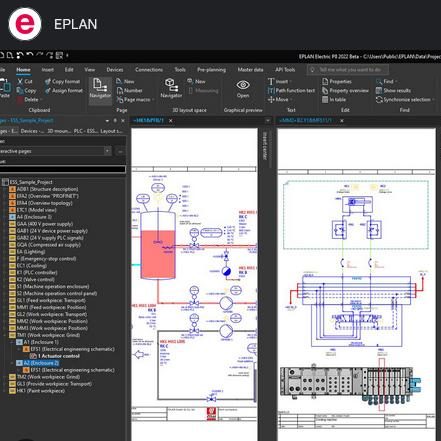Collapse the A2 Enclosure 2 node
The width and height of the screenshot is (441, 441).
coord(12,363)
